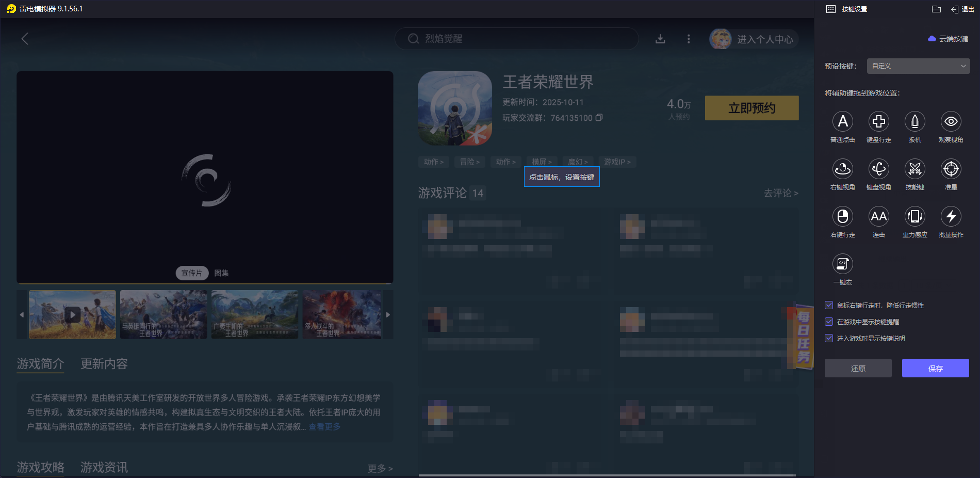Select the 重力感应 gravity sensor icon

[x=914, y=217]
